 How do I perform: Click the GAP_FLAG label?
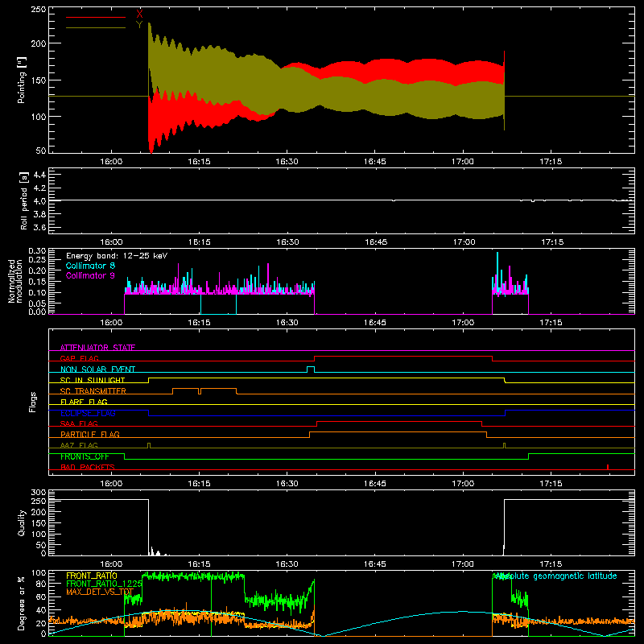(80, 358)
